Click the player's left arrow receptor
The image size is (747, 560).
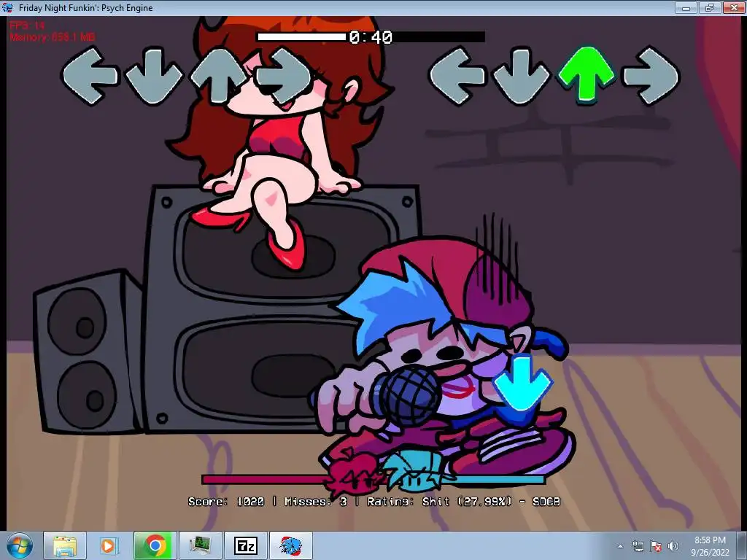[457, 75]
